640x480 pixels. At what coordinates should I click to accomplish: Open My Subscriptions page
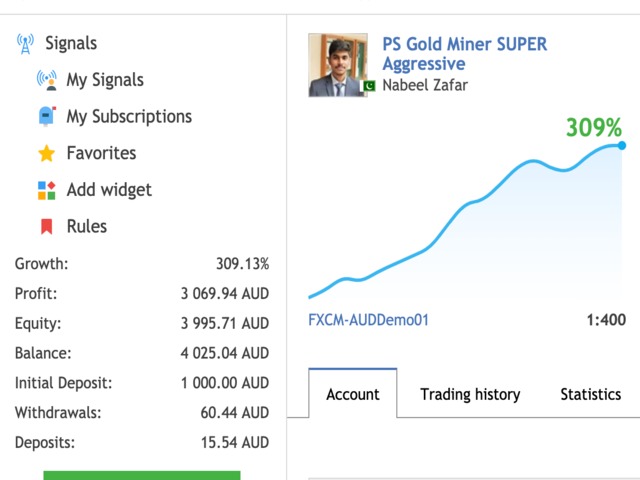coord(129,117)
